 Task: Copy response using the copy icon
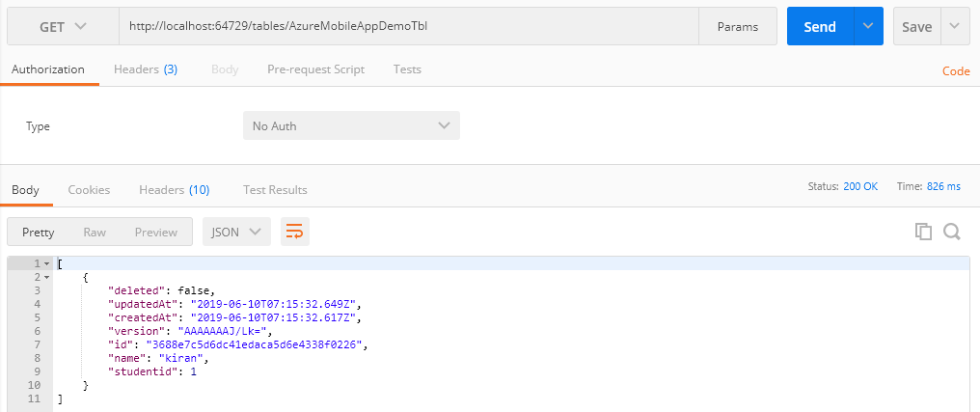(x=923, y=232)
